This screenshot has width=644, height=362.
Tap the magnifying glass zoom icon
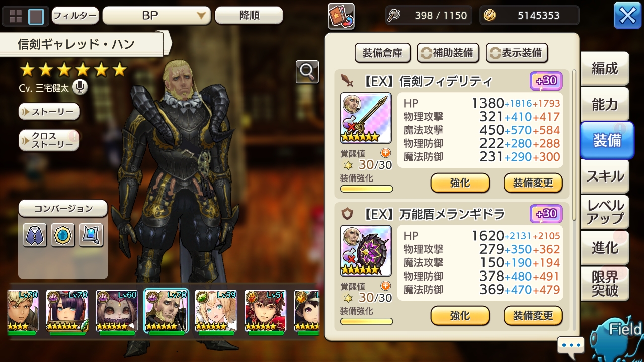[307, 72]
